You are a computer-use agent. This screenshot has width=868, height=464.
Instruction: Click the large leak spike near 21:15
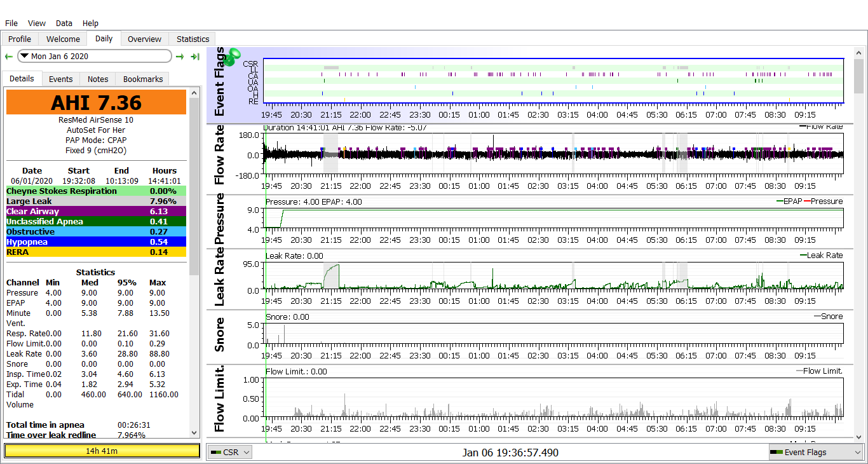pos(332,276)
